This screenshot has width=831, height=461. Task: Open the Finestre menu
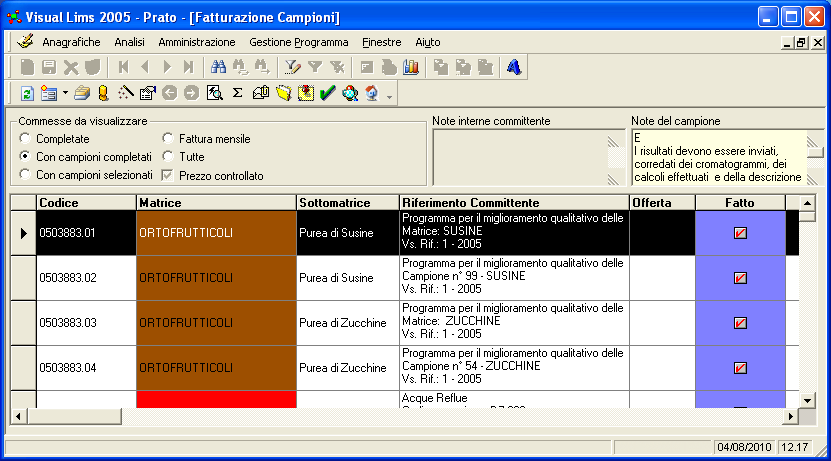click(x=382, y=42)
